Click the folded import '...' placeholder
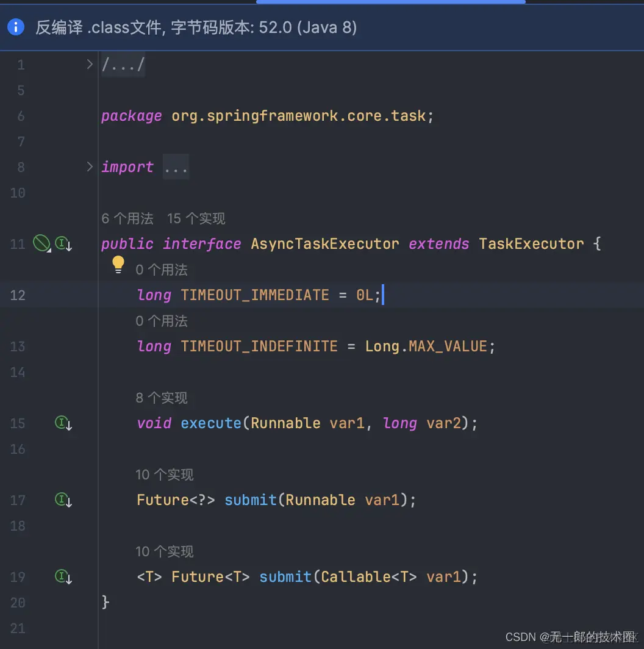The image size is (644, 649). click(176, 167)
